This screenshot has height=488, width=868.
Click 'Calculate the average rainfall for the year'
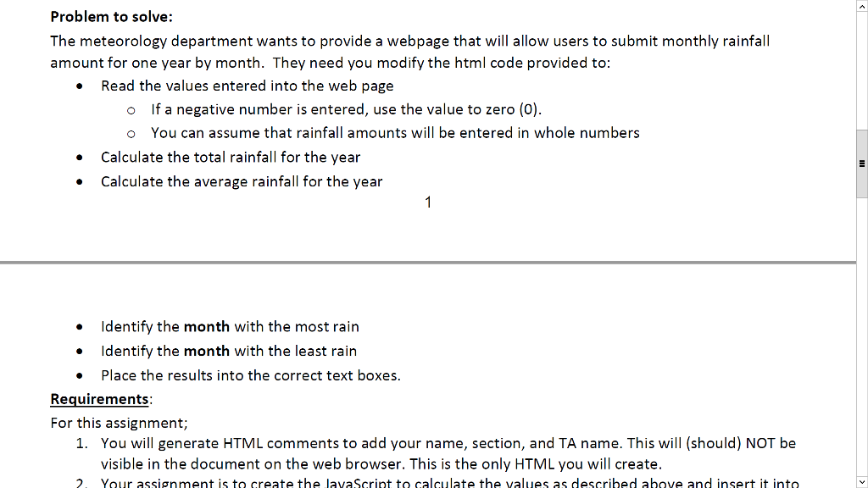pyautogui.click(x=242, y=181)
